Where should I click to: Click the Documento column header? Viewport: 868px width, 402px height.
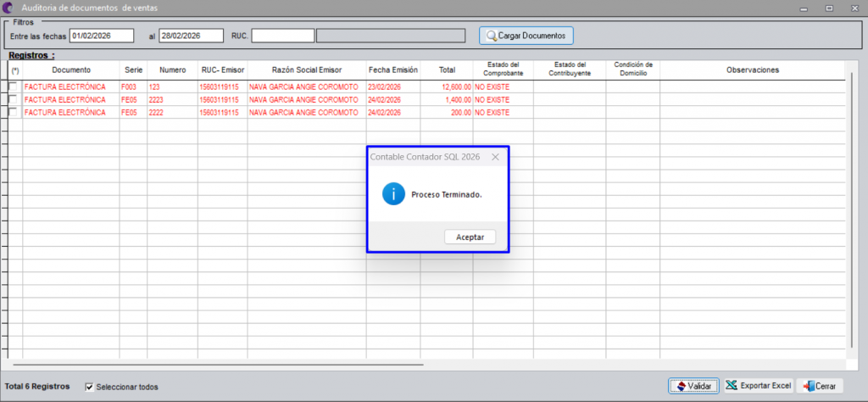tap(71, 70)
